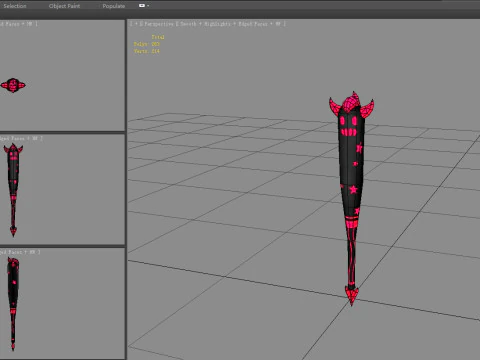The height and width of the screenshot is (360, 480).
Task: Switch to the Object Paint tab
Action: click(x=64, y=6)
